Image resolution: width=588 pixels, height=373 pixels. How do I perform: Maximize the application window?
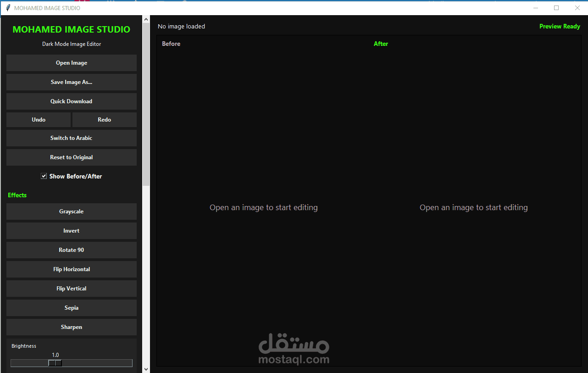pyautogui.click(x=556, y=8)
